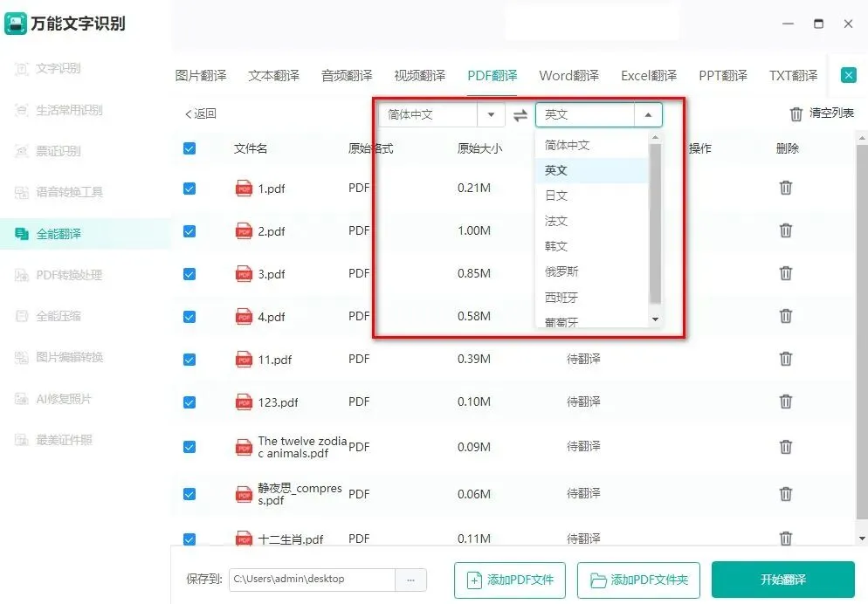Choose 日文 in the language list
The height and width of the screenshot is (604, 868).
click(x=591, y=196)
